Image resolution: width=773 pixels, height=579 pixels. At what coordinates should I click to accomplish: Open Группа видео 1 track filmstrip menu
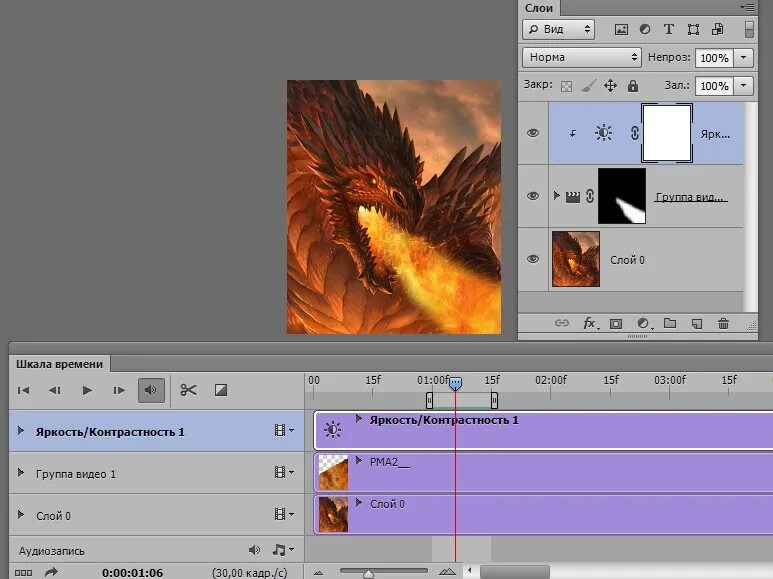click(283, 472)
